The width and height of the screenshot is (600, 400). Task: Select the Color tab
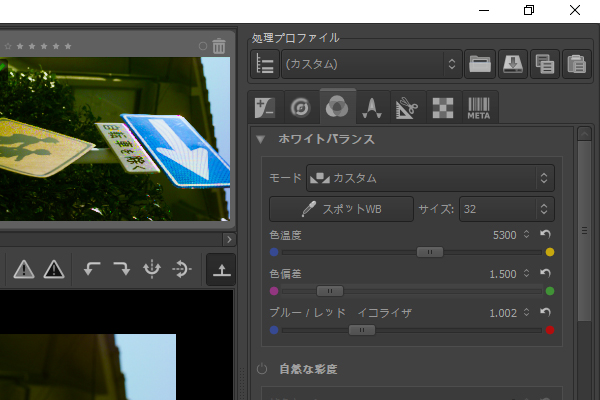click(x=337, y=107)
